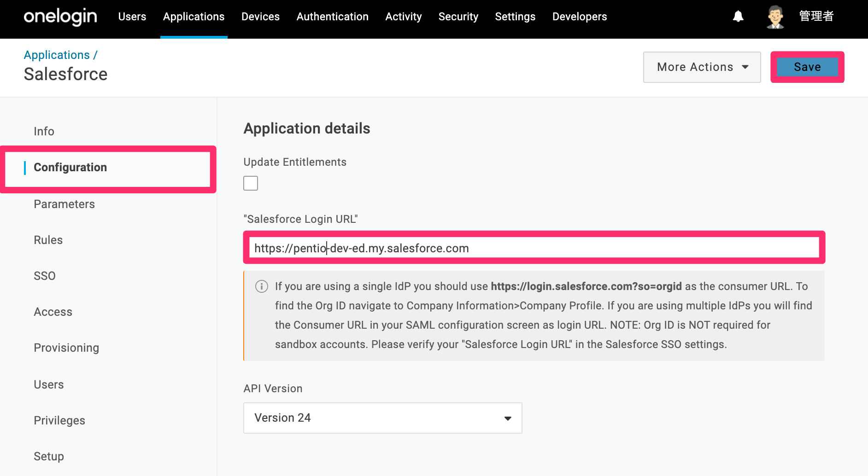
Task: Open the SSO sidebar tab
Action: (x=44, y=276)
